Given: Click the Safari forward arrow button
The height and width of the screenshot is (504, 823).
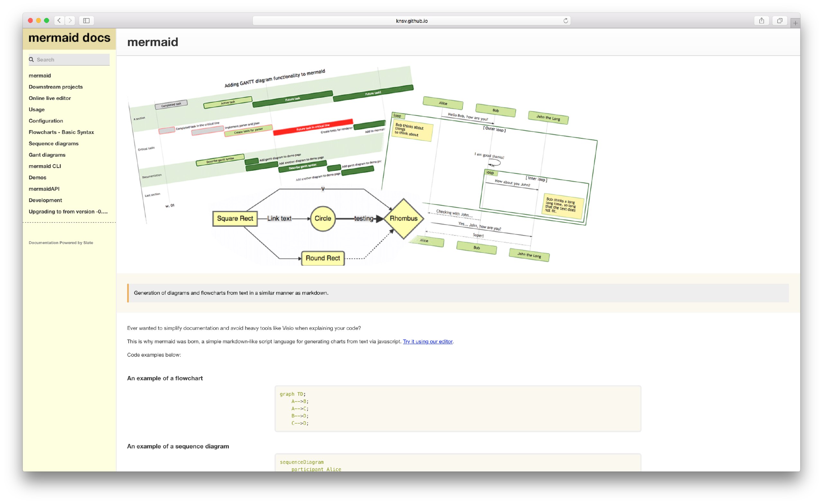Looking at the screenshot, I should [70, 20].
